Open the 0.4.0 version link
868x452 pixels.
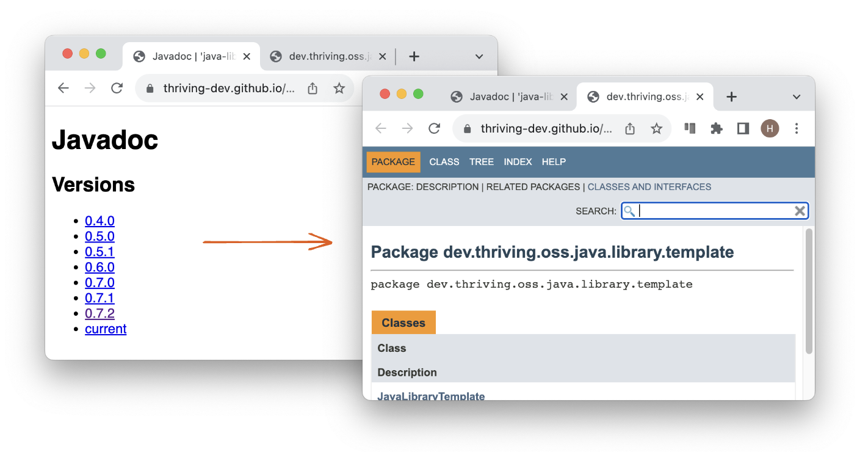pyautogui.click(x=99, y=221)
